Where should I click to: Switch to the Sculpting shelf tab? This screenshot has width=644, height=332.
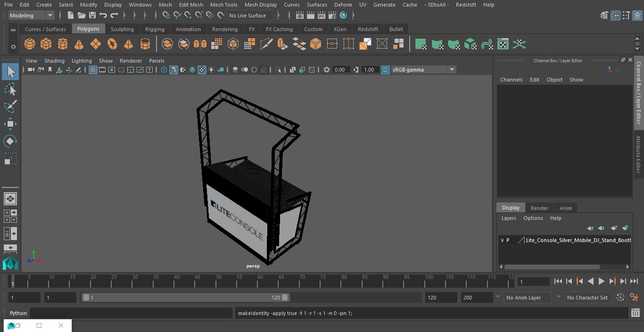pyautogui.click(x=122, y=29)
